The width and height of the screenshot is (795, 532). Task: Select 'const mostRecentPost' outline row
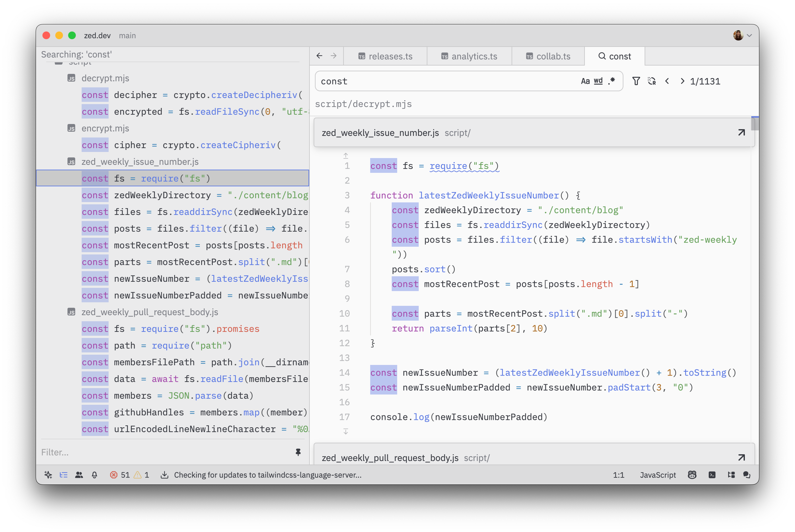(x=173, y=245)
